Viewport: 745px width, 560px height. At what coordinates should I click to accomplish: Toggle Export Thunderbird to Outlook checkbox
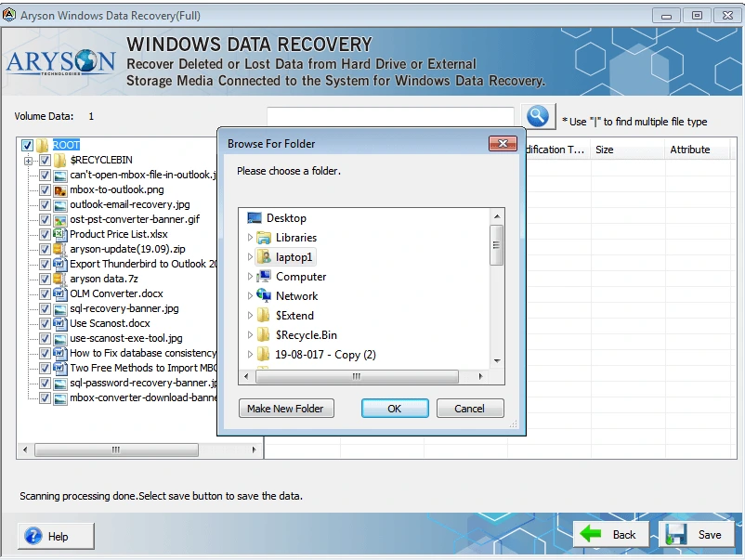[x=45, y=264]
